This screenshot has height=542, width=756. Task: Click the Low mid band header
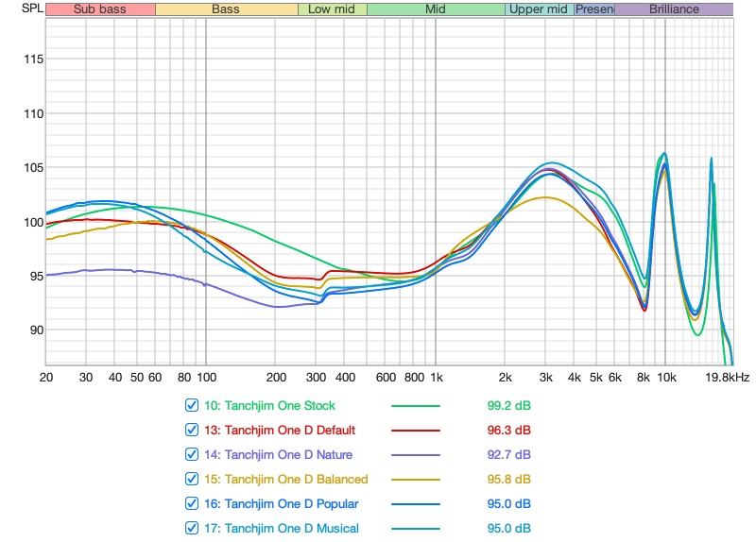pyautogui.click(x=332, y=9)
